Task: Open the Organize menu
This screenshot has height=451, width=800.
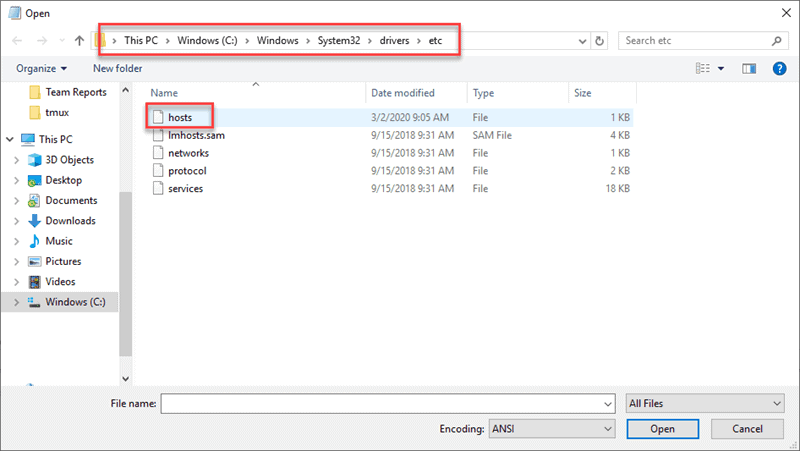Action: [x=41, y=68]
